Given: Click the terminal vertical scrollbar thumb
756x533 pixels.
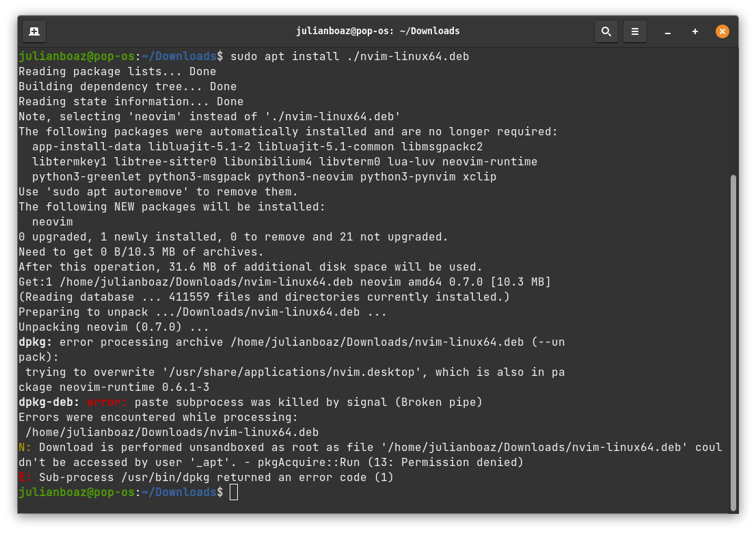Looking at the screenshot, I should (733, 343).
